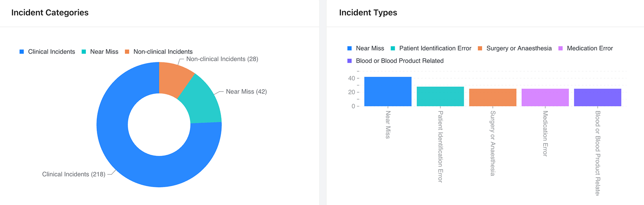Select the Clinical Incidents (218) callout label
The height and width of the screenshot is (205, 644).
coord(73,174)
